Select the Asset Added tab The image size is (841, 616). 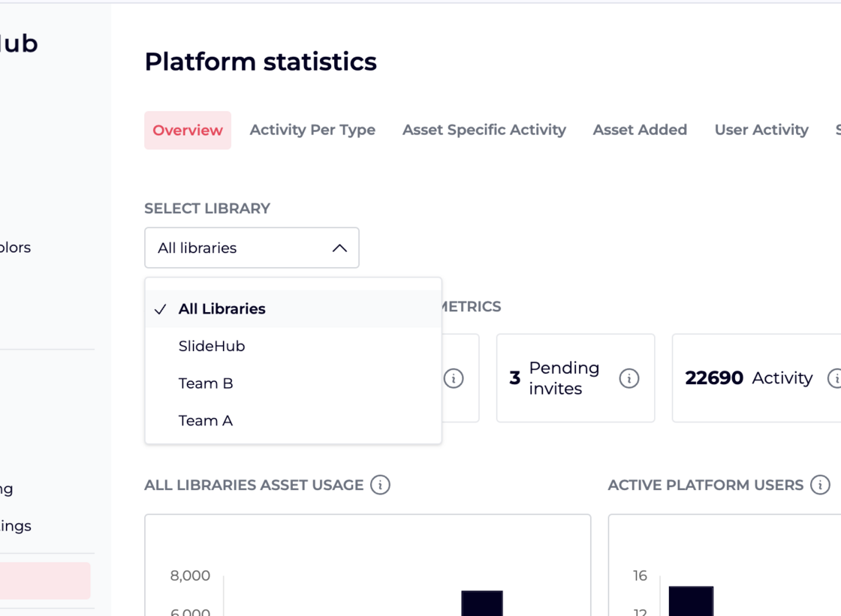[x=640, y=130]
